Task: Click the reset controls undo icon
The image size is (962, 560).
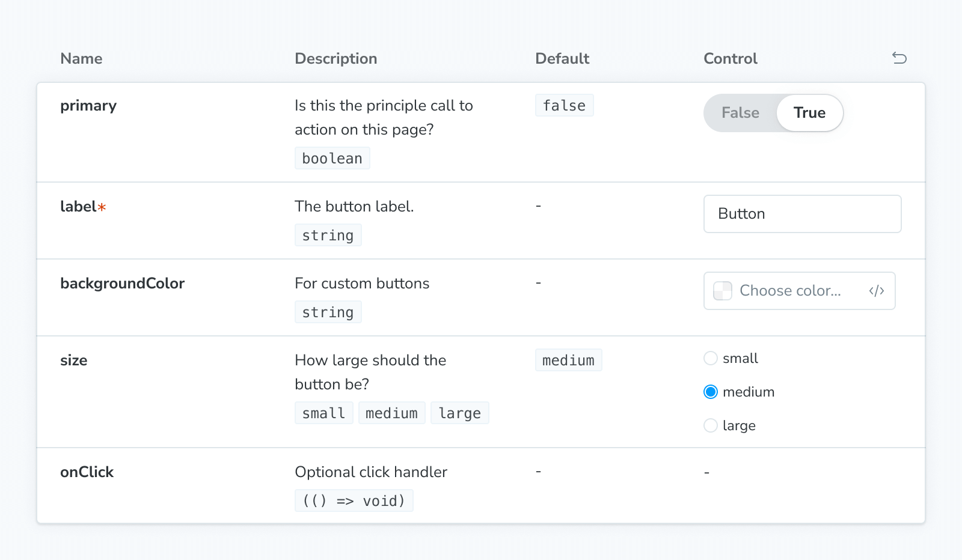Action: (x=899, y=58)
